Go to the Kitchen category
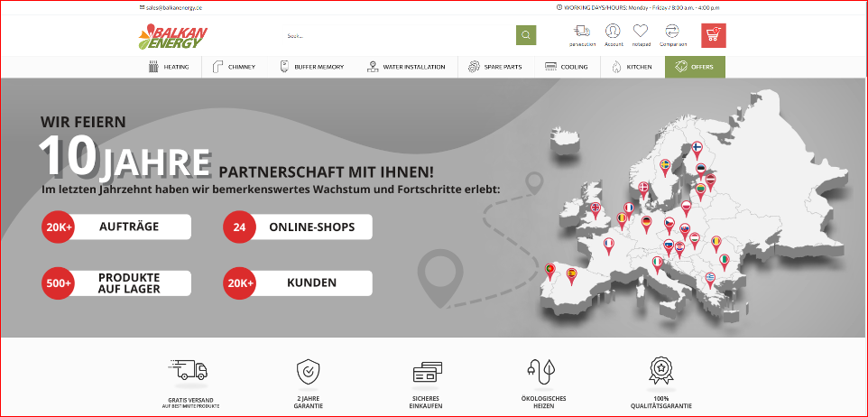The height and width of the screenshot is (417, 868). click(x=633, y=67)
